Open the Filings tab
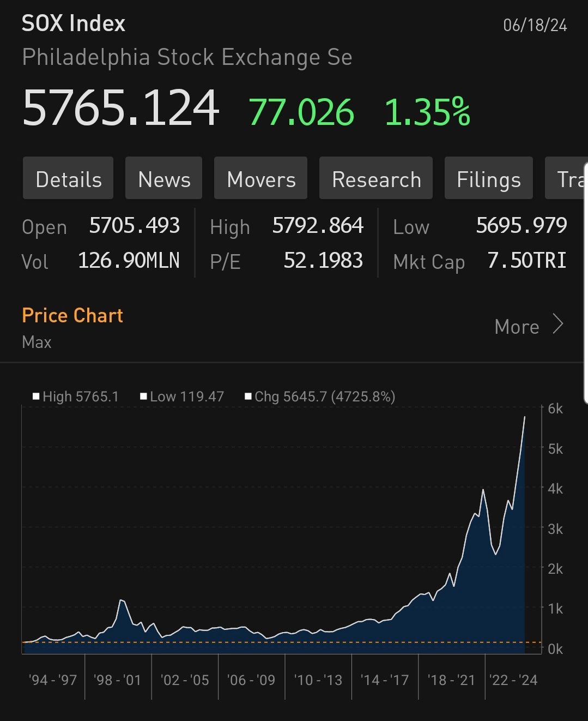This screenshot has height=721, width=588. click(x=489, y=178)
